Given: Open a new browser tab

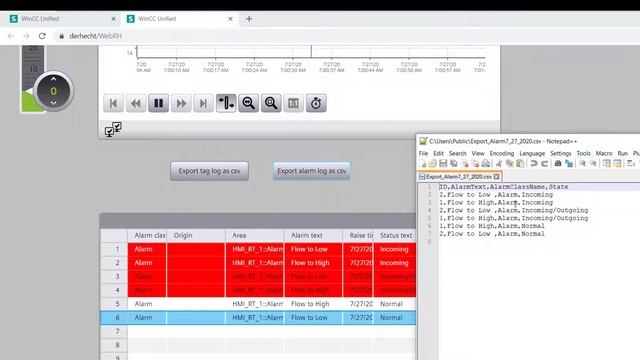Looking at the screenshot, I should (249, 19).
